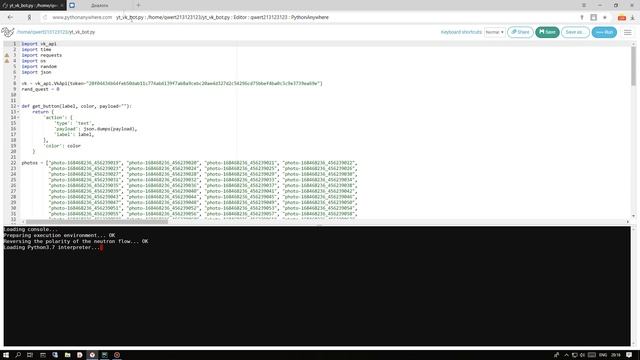
Task: Click the Save as... button
Action: pos(575,32)
